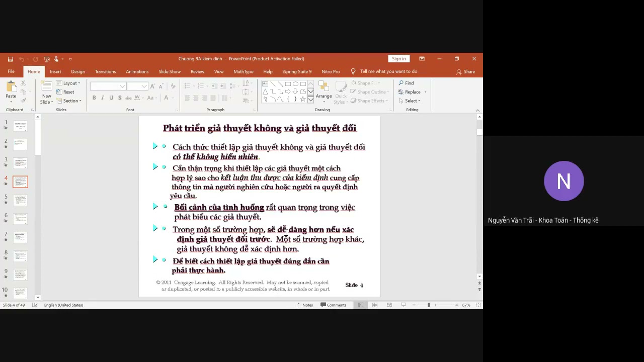644x362 pixels.
Task: Click the Notes button in status bar
Action: (x=305, y=305)
